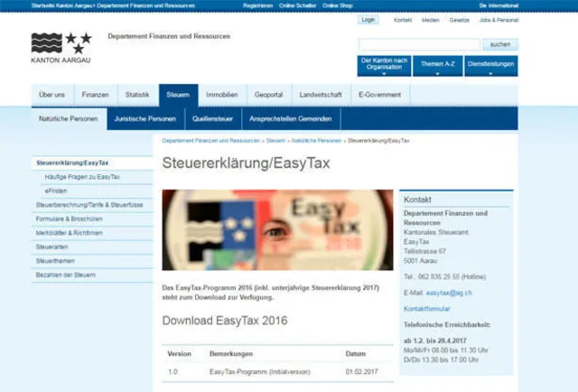The width and height of the screenshot is (578, 392).
Task: Click Departement Finanzen und Ressourcen header title
Action: [x=169, y=36]
